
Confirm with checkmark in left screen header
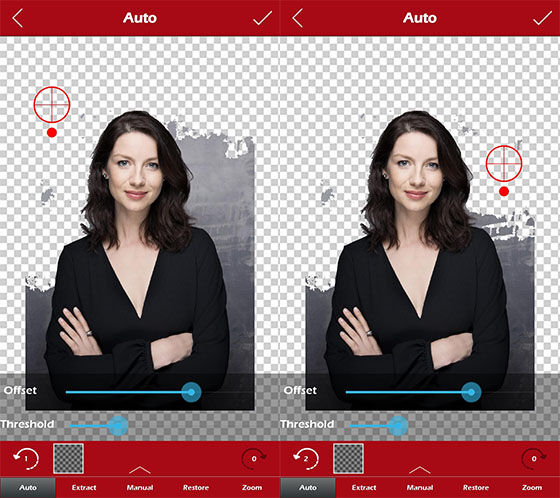pyautogui.click(x=262, y=18)
